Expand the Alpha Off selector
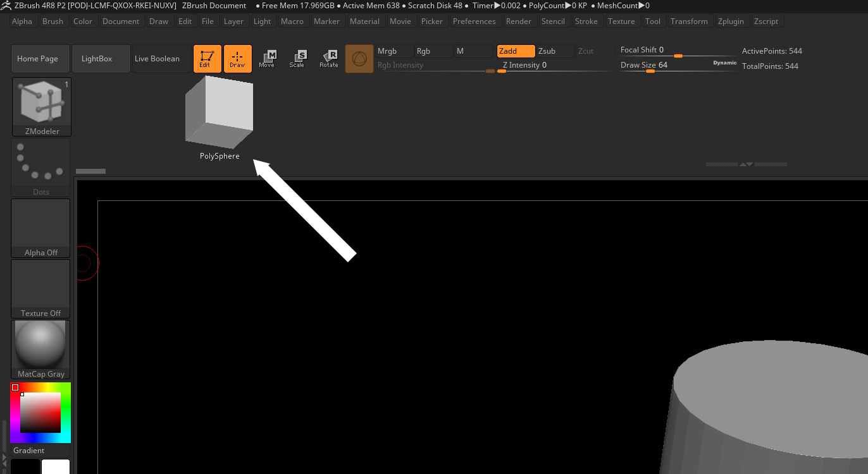This screenshot has width=868, height=474. point(41,228)
